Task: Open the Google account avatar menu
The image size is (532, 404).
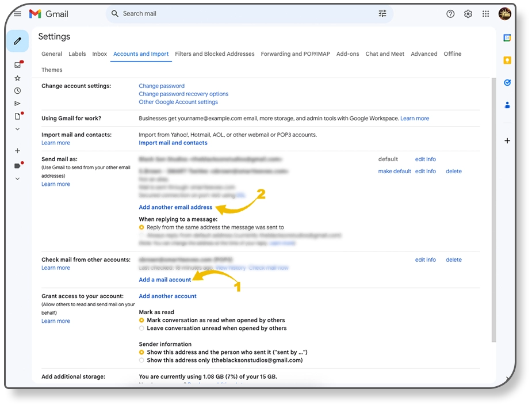Action: 504,14
